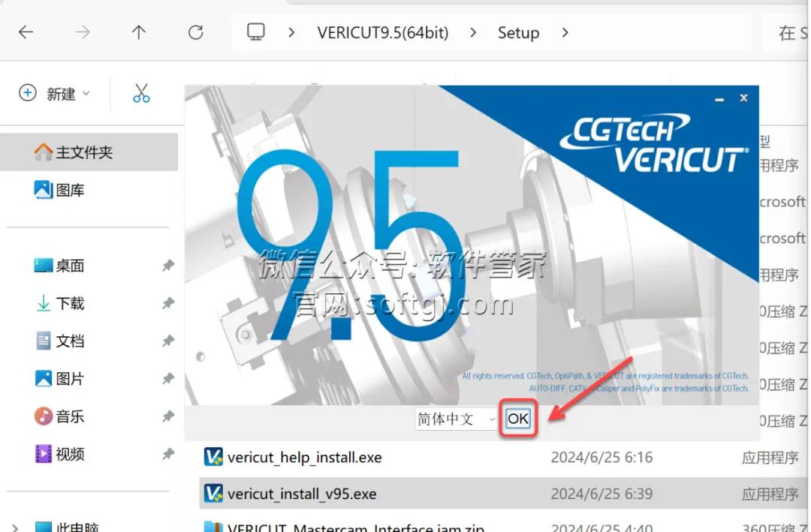Open the 简体中文 language dropdown
811x532 pixels.
click(456, 419)
